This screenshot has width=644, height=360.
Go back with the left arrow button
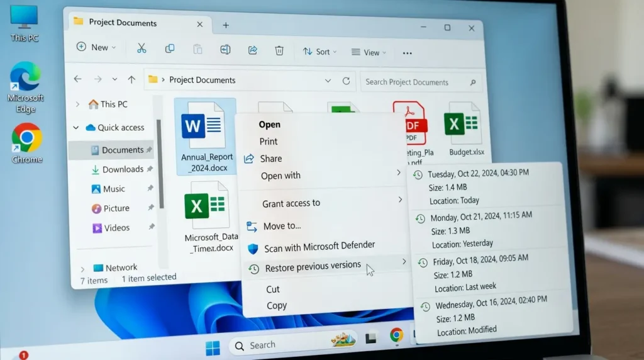(77, 79)
